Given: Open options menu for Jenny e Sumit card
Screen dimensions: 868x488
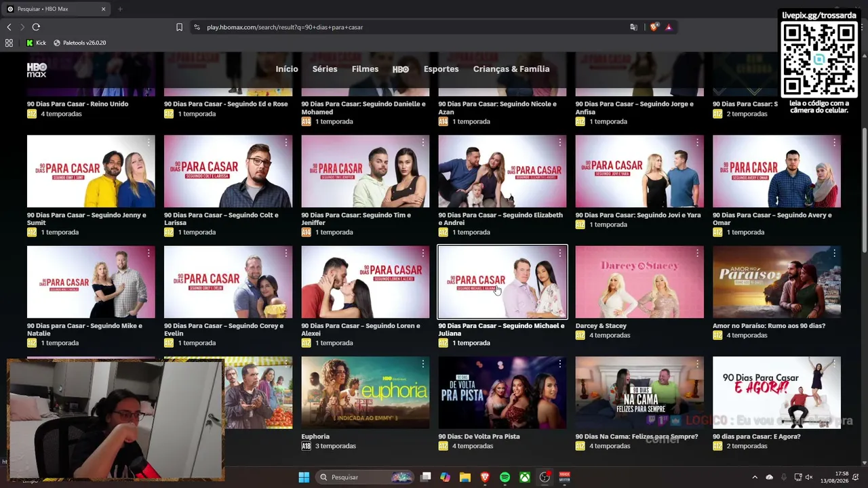Looking at the screenshot, I should coord(149,142).
